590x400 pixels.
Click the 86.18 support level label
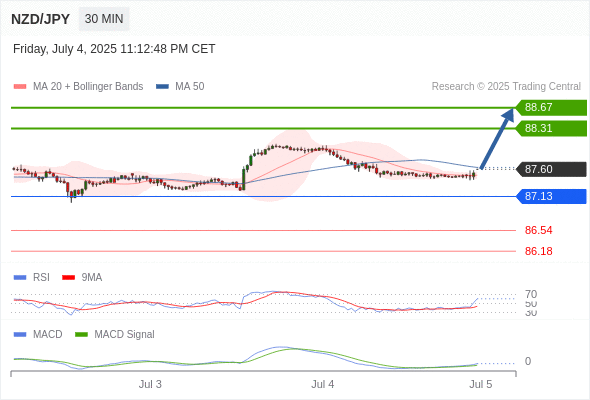click(538, 251)
